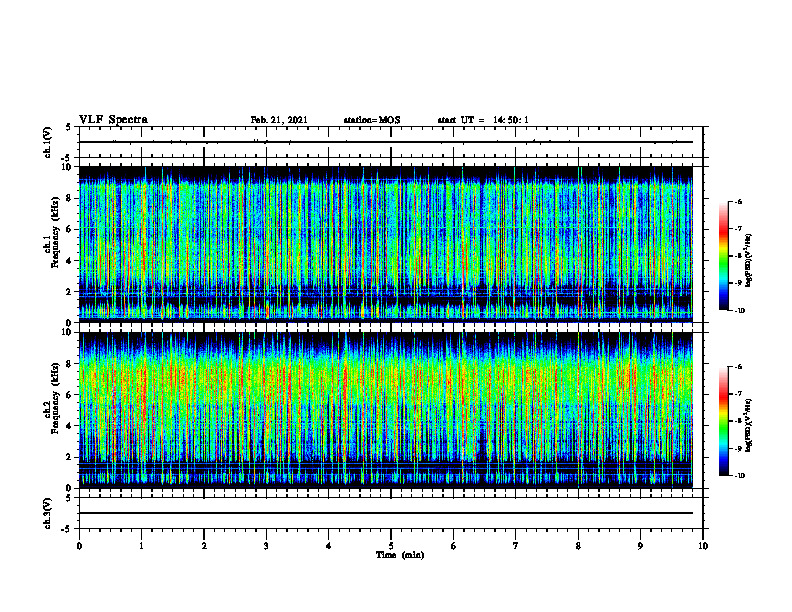Click the ch.1 spectrogram color scale bar

tap(724, 256)
